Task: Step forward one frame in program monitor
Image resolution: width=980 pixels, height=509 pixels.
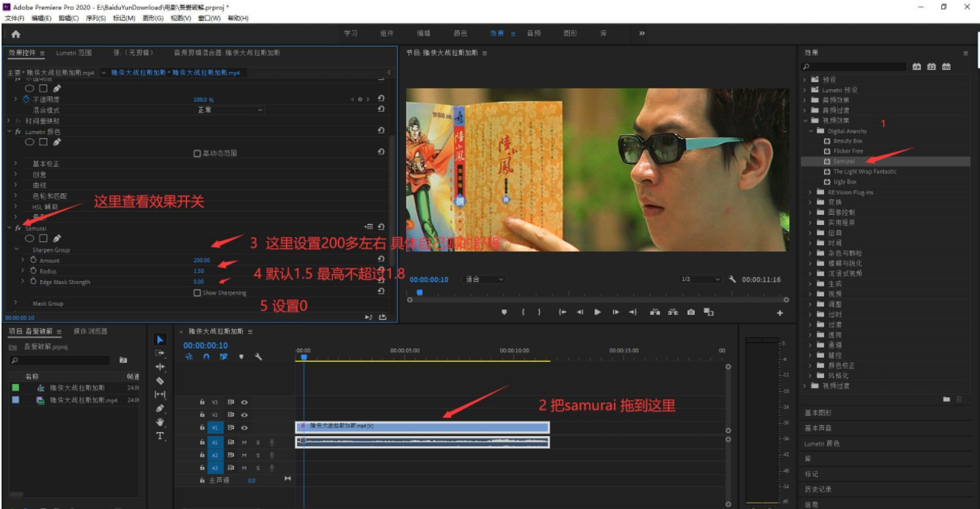Action: pyautogui.click(x=616, y=312)
